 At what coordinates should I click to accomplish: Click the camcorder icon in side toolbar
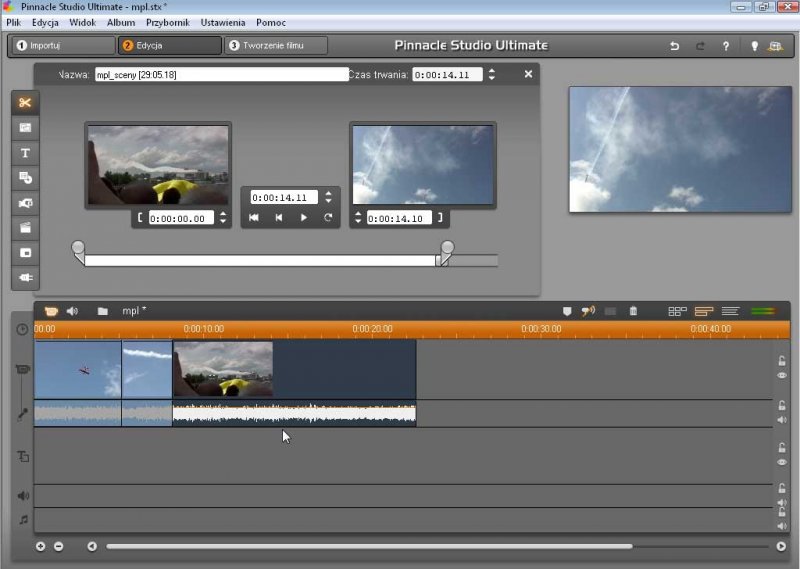25,203
